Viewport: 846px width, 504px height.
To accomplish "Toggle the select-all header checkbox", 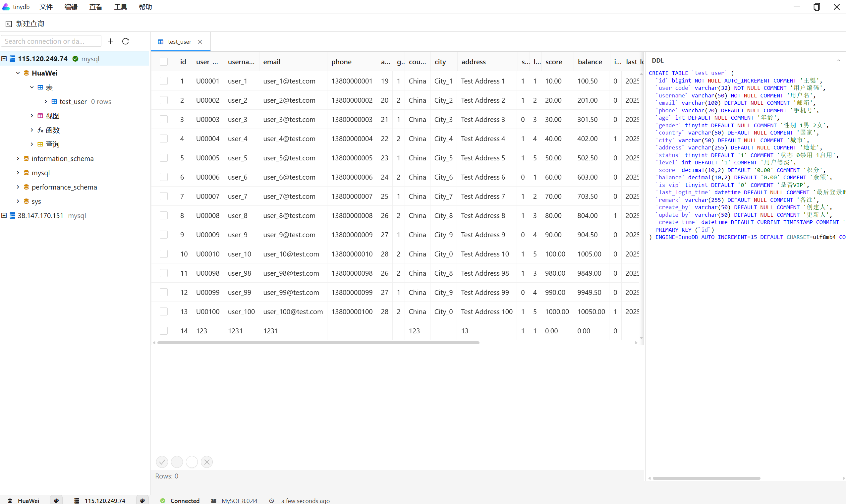I will coord(164,62).
